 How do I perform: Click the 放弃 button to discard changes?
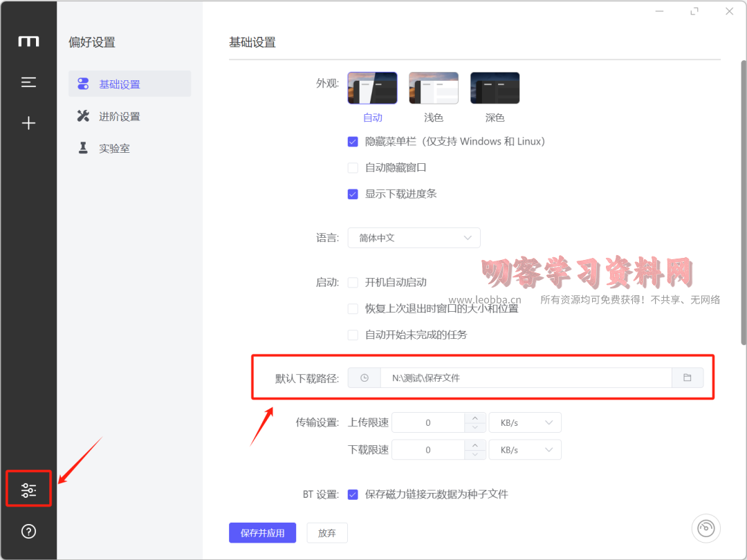point(326,532)
